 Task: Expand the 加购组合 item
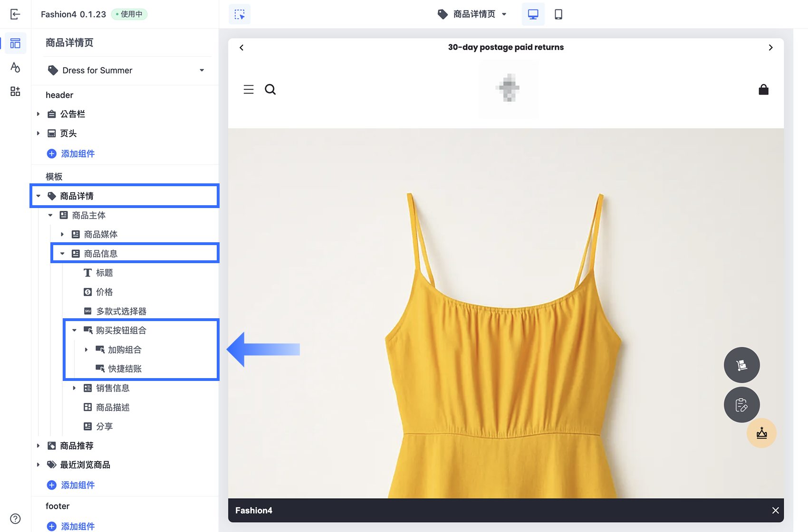coord(87,350)
